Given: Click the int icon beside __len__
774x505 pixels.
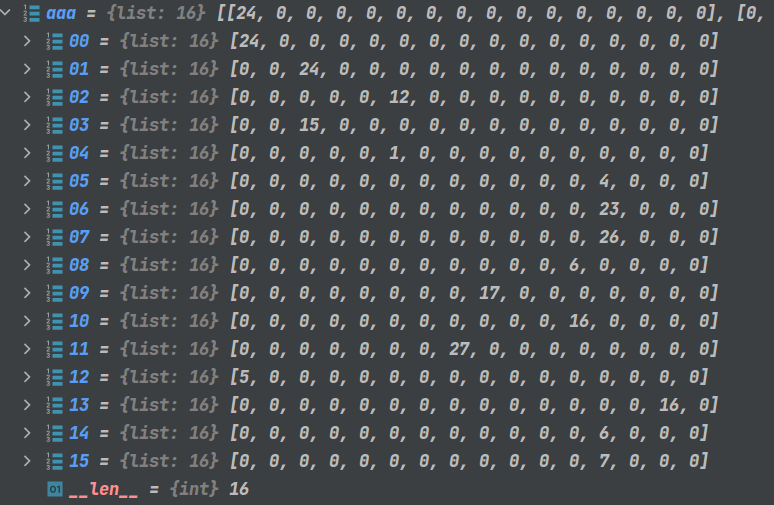Looking at the screenshot, I should pos(55,489).
